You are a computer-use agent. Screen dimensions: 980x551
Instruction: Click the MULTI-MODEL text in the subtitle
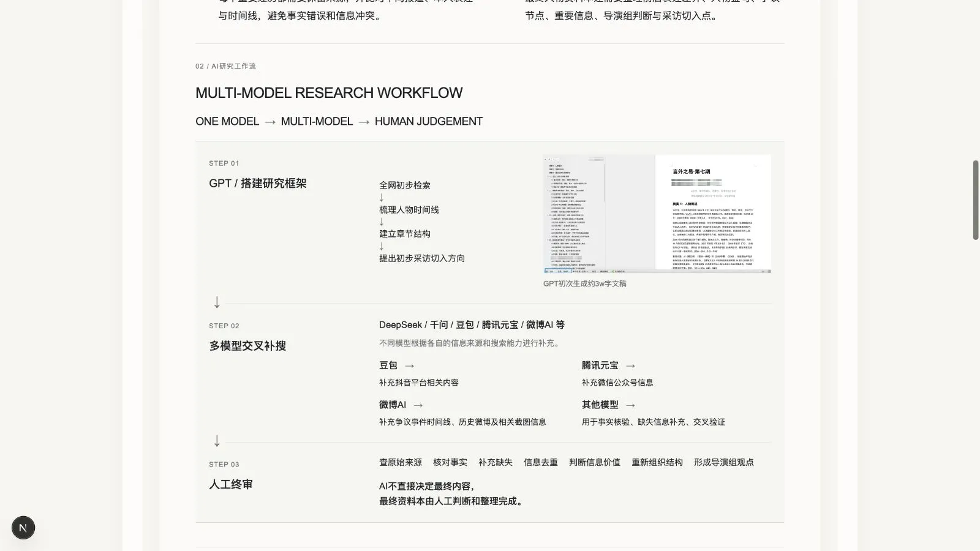317,121
